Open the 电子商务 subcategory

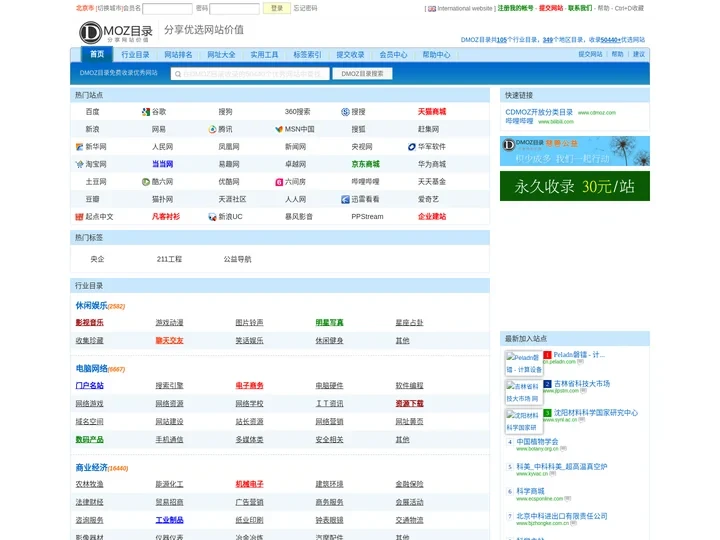tap(249, 385)
